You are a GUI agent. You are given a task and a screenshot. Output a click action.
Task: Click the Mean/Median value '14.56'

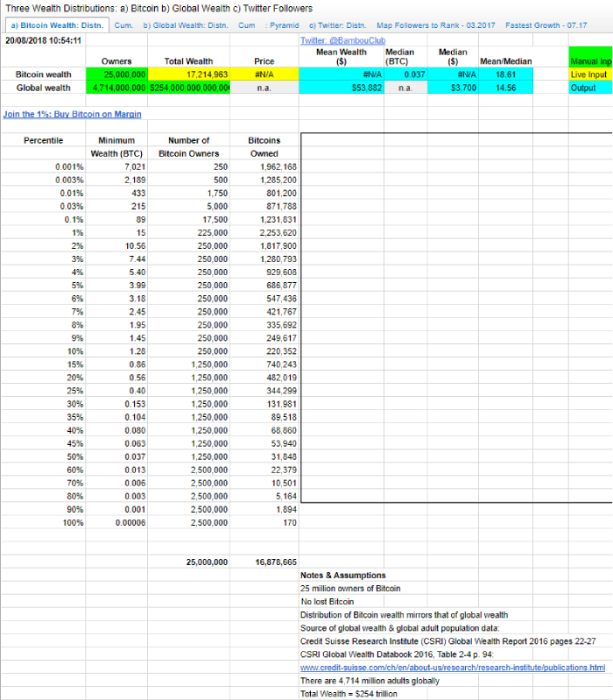pyautogui.click(x=506, y=88)
